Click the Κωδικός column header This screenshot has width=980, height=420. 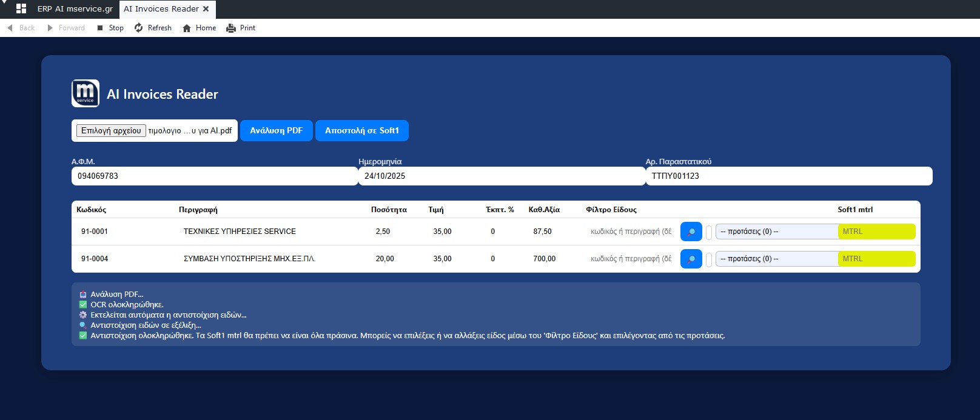coord(91,210)
